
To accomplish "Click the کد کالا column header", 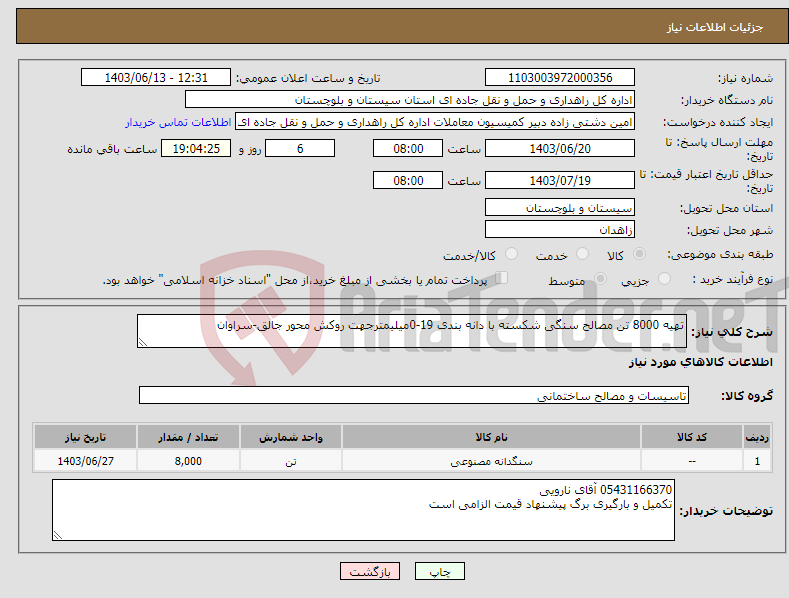I will (692, 437).
